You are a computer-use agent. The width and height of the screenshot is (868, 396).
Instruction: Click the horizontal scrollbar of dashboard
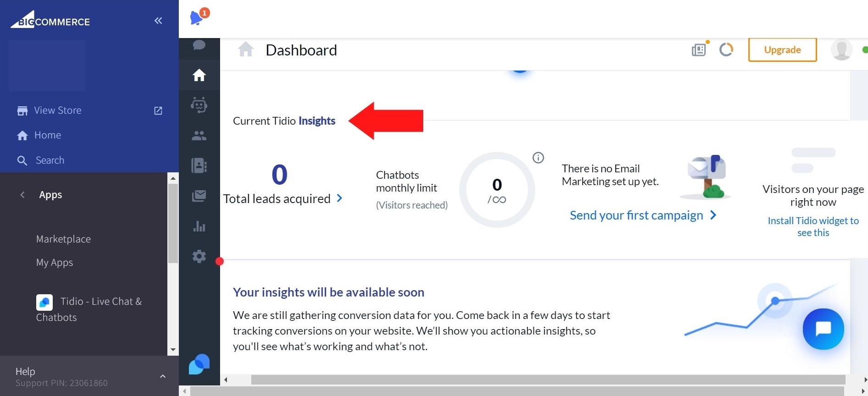coord(547,379)
